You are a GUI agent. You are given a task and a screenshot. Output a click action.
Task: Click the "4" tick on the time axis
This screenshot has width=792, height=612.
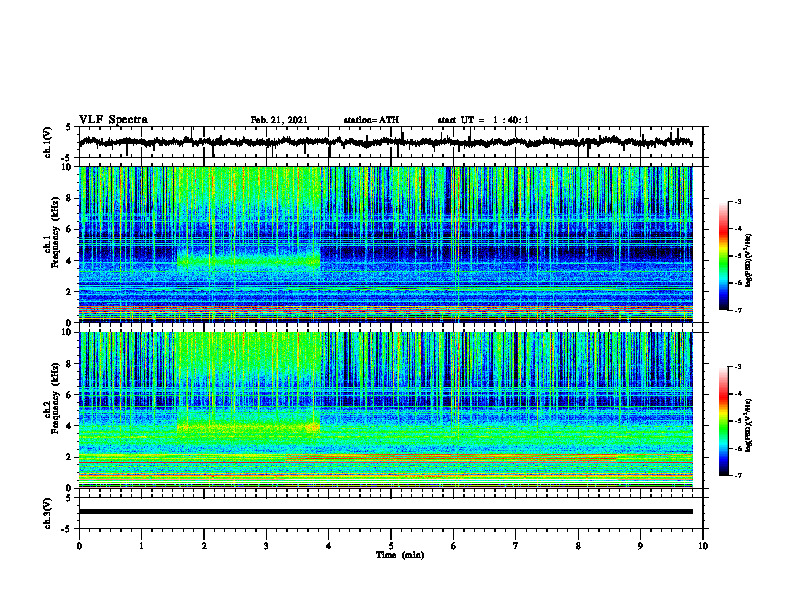pyautogui.click(x=329, y=546)
